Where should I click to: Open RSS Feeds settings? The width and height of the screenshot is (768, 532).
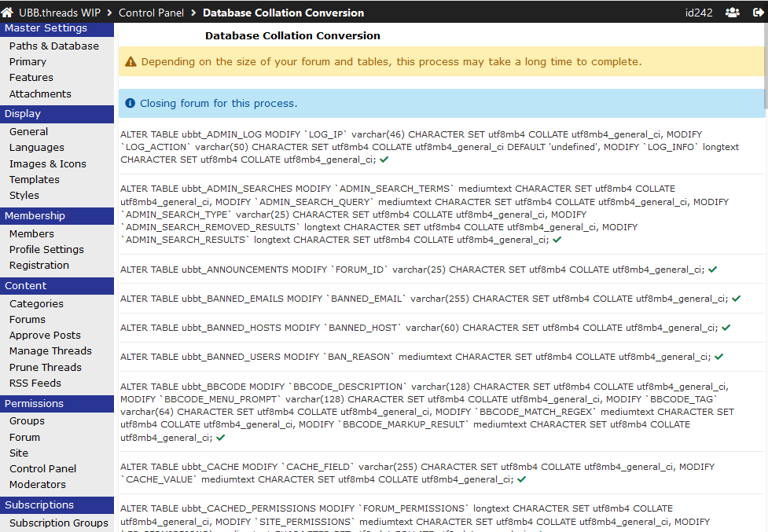pyautogui.click(x=35, y=383)
